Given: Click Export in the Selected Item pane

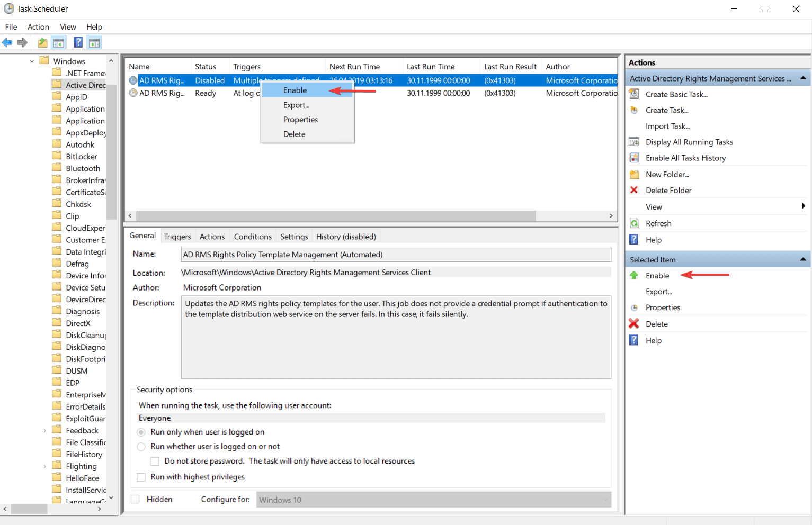Looking at the screenshot, I should (658, 292).
